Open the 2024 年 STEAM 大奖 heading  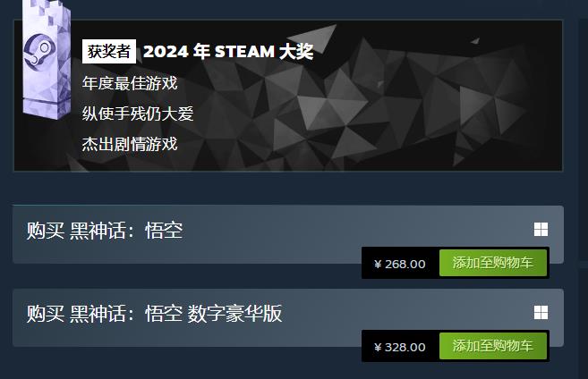pyautogui.click(x=228, y=52)
